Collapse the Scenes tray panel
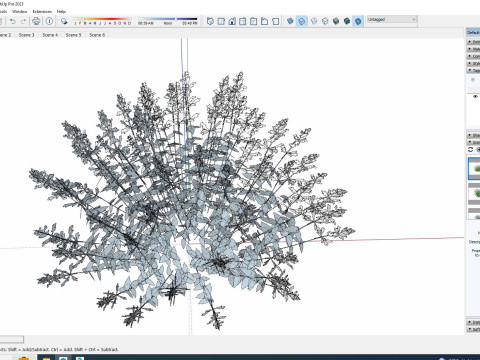This screenshot has width=480, height=360. (x=473, y=142)
